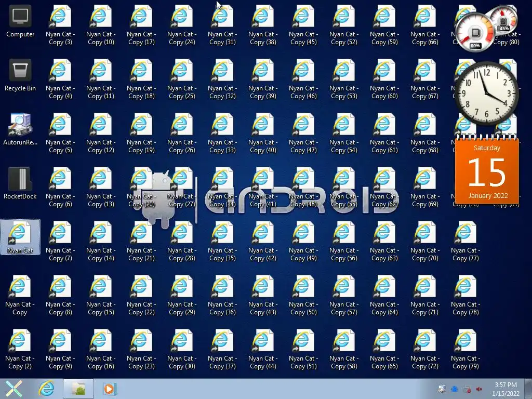Select Nyan Cat - Copy (49) shortcut
This screenshot has width=532, height=399.
pyautogui.click(x=303, y=241)
